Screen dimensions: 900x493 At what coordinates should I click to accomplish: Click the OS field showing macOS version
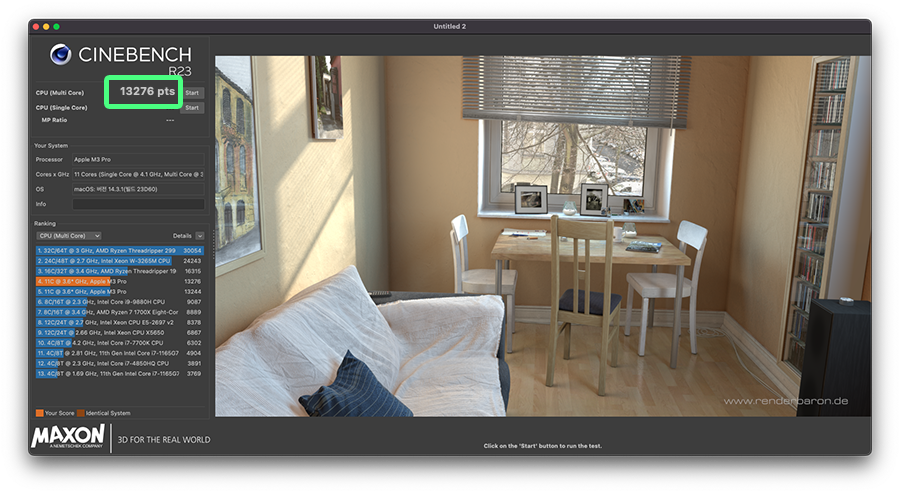[138, 189]
